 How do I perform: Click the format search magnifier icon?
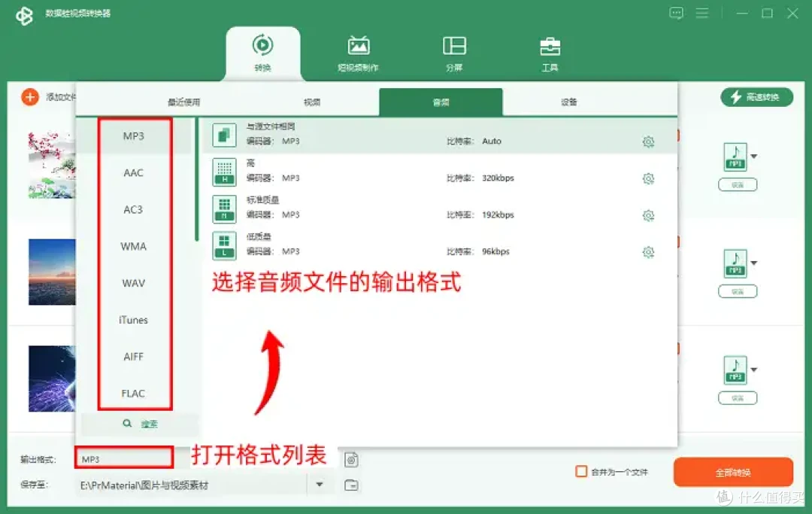coord(127,424)
